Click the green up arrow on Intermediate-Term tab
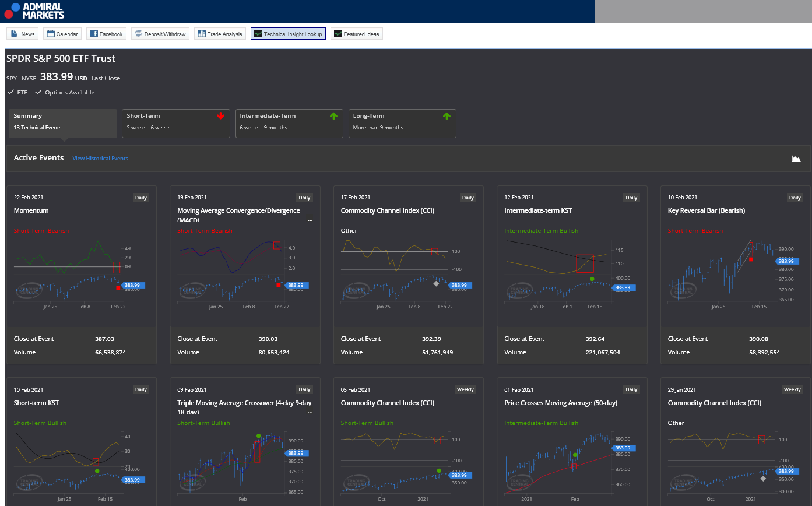 click(x=333, y=116)
